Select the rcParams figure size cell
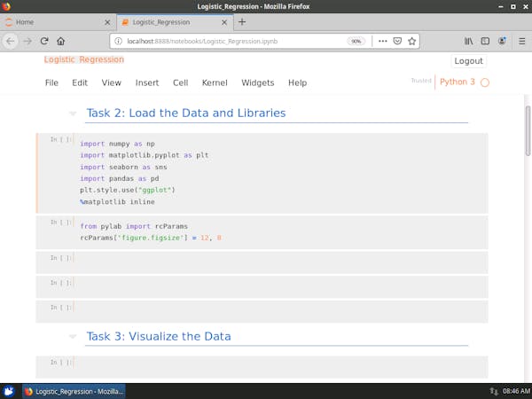The image size is (532, 399). point(263,232)
